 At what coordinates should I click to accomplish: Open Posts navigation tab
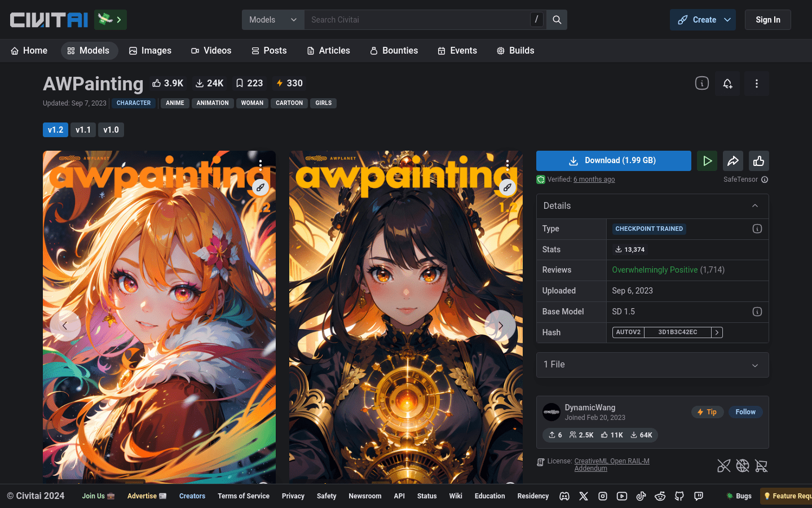coord(269,51)
